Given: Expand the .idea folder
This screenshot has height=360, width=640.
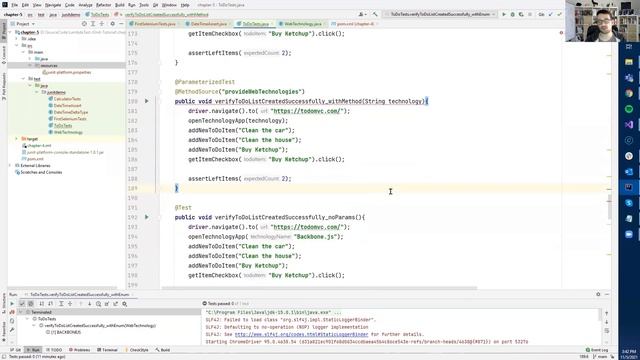Looking at the screenshot, I should pos(17,39).
